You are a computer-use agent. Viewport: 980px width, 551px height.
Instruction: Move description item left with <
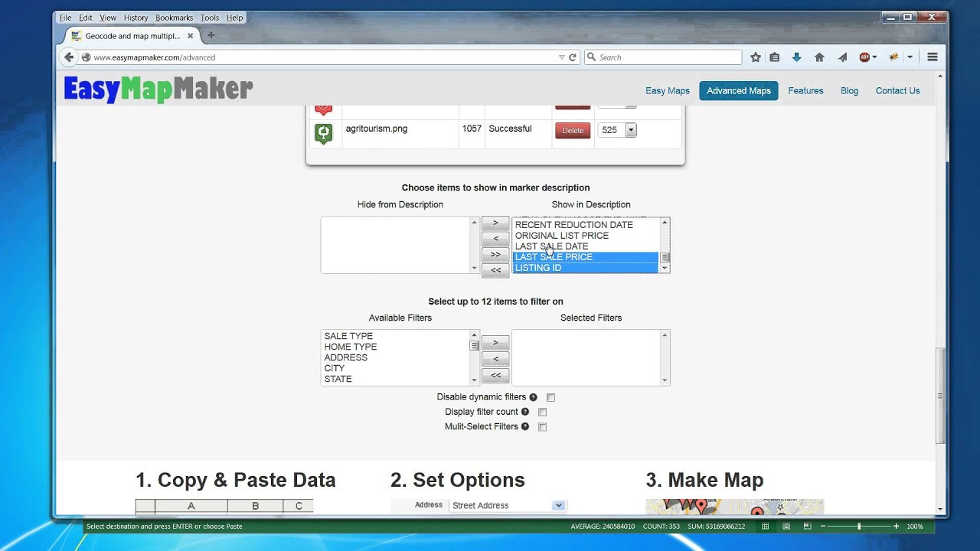495,239
